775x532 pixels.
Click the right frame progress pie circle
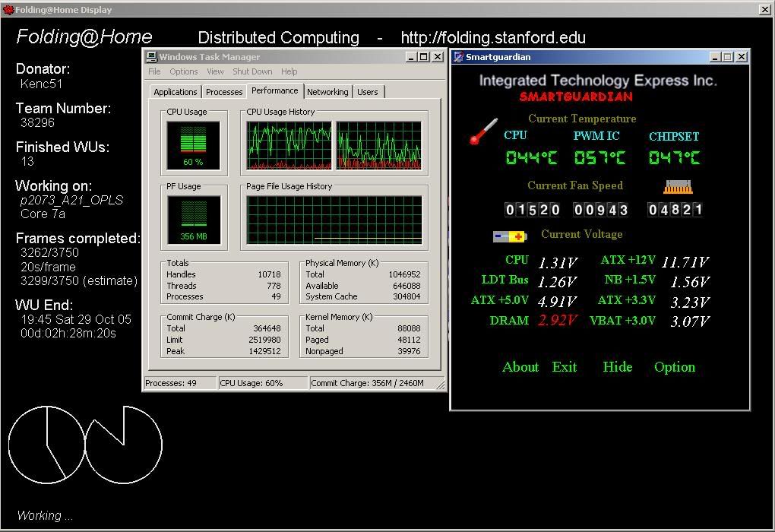124,445
